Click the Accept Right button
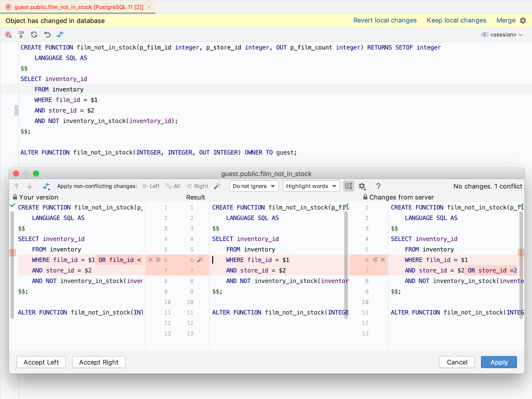Screen dimensions: 532x399 pyautogui.click(x=99, y=362)
